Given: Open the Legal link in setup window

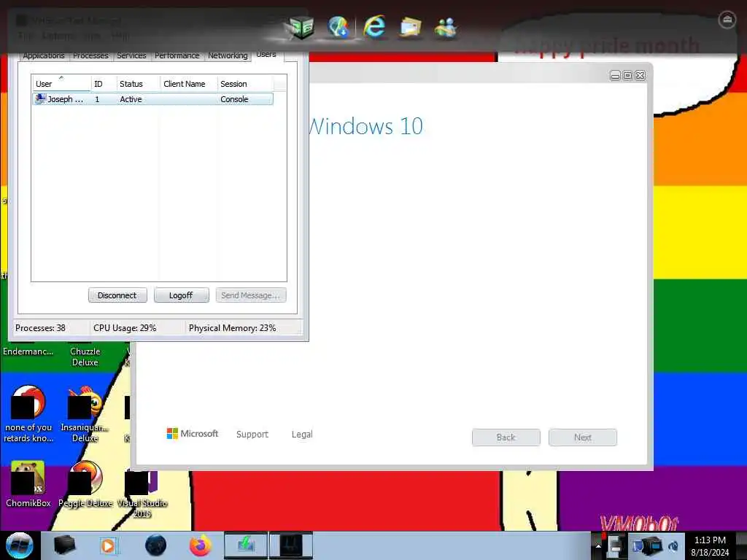Looking at the screenshot, I should point(302,435).
